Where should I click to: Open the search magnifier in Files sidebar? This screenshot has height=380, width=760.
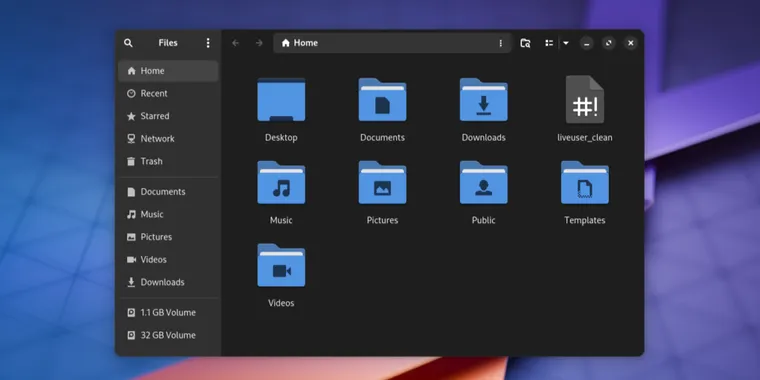[128, 43]
